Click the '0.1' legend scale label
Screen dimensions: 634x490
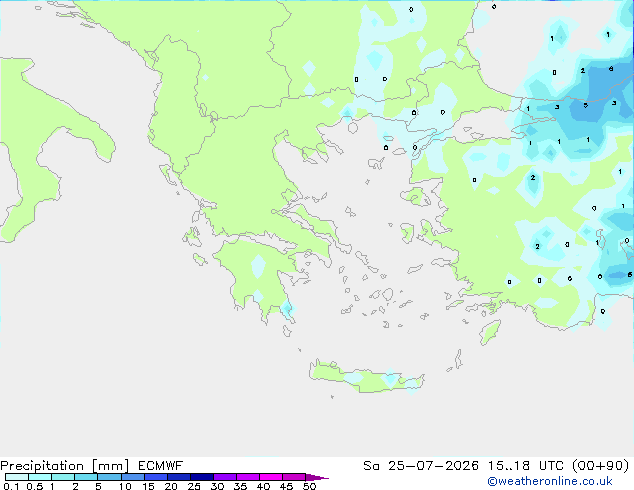pos(11,486)
